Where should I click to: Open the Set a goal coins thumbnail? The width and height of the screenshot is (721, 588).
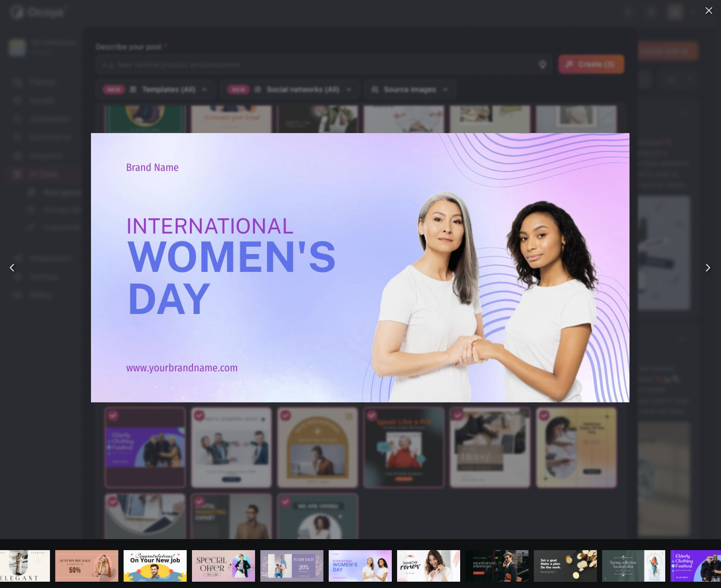(x=565, y=566)
